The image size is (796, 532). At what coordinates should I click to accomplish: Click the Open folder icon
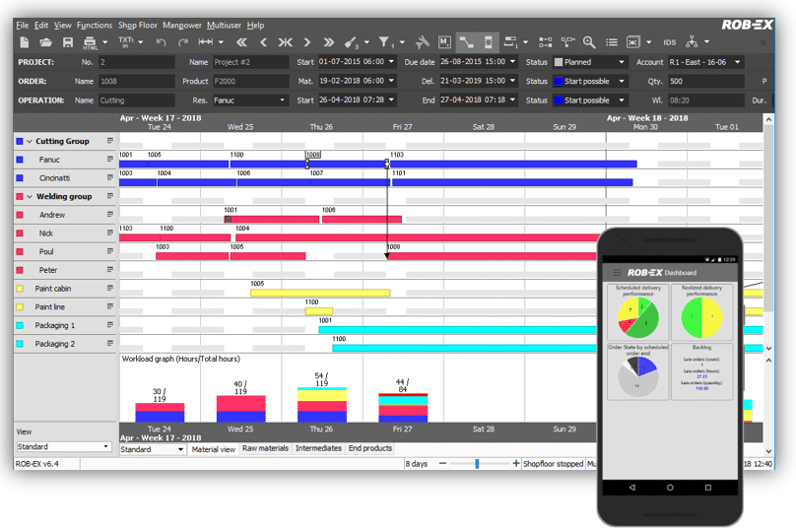click(45, 42)
